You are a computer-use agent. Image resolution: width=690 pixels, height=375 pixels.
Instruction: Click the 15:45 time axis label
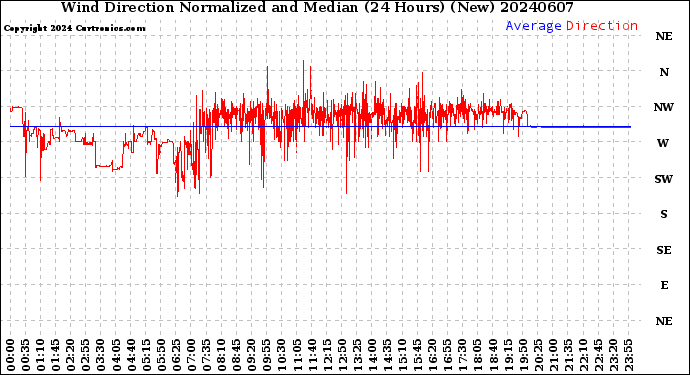pyautogui.click(x=417, y=355)
